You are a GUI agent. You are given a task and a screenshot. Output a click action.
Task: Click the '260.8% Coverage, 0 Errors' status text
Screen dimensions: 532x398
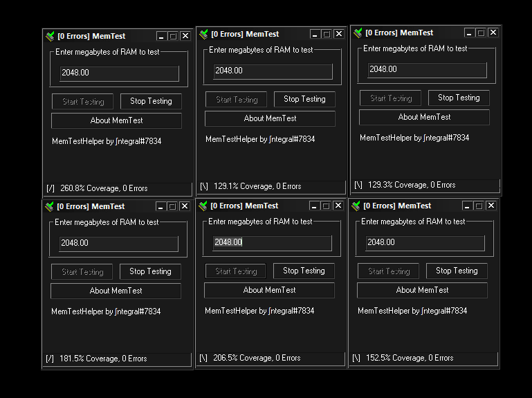(104, 188)
